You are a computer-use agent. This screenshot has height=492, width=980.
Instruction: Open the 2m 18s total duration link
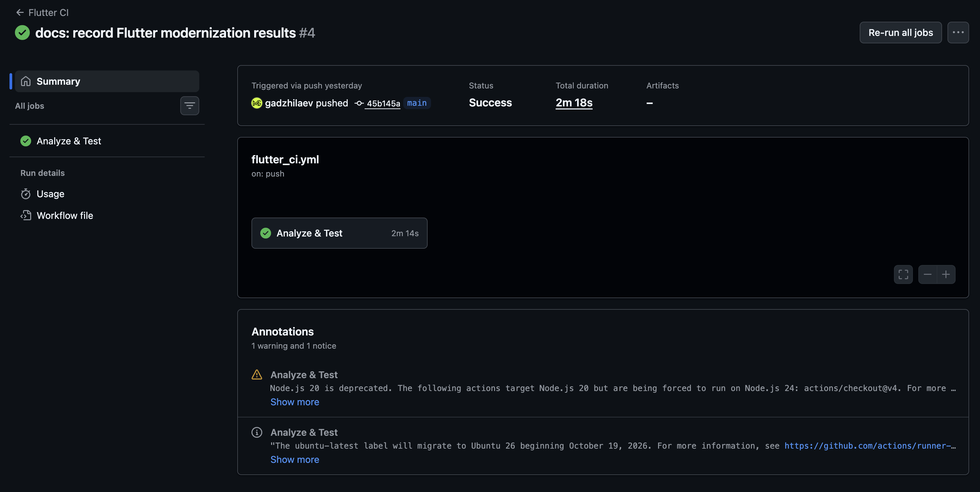(x=574, y=103)
